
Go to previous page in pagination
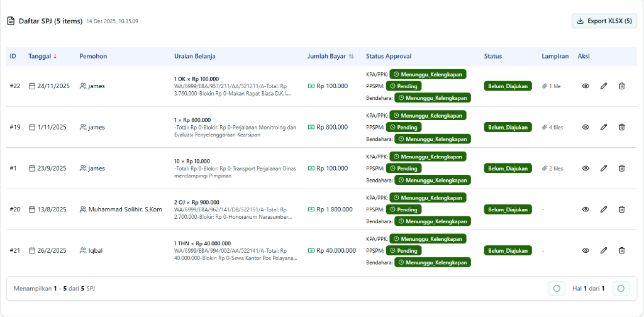click(x=557, y=288)
